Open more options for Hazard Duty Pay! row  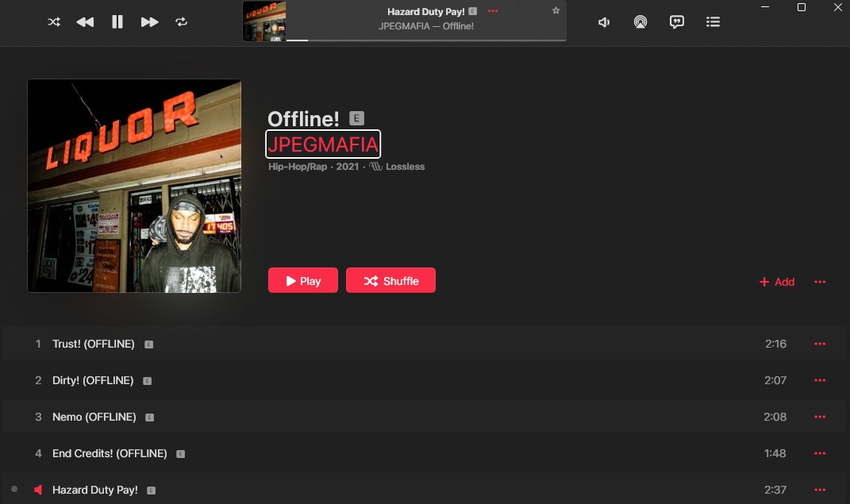[820, 490]
